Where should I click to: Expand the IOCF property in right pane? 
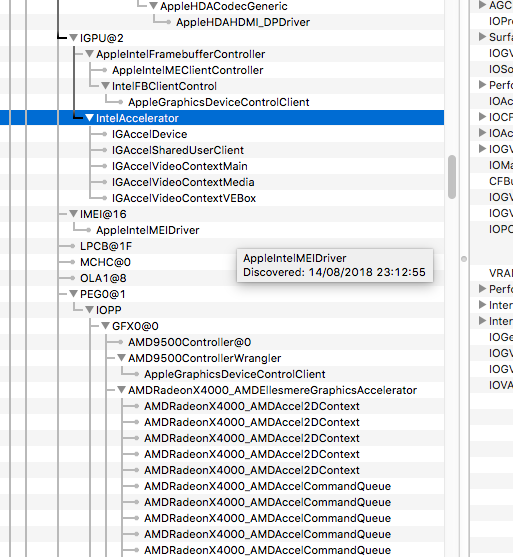482,117
